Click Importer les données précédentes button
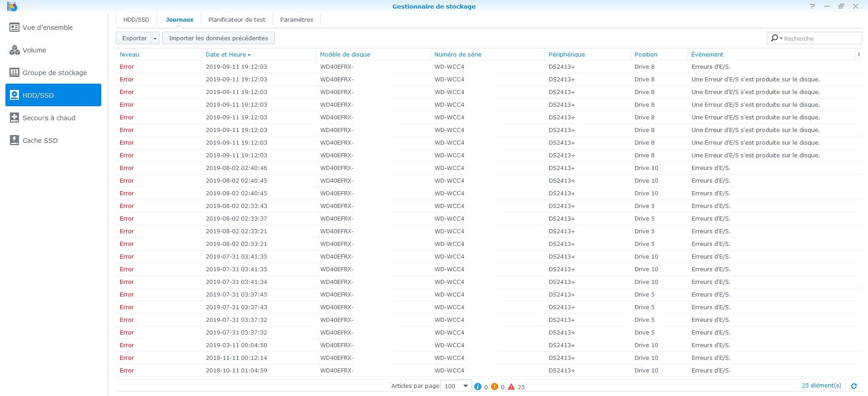This screenshot has height=396, width=868. pos(218,38)
